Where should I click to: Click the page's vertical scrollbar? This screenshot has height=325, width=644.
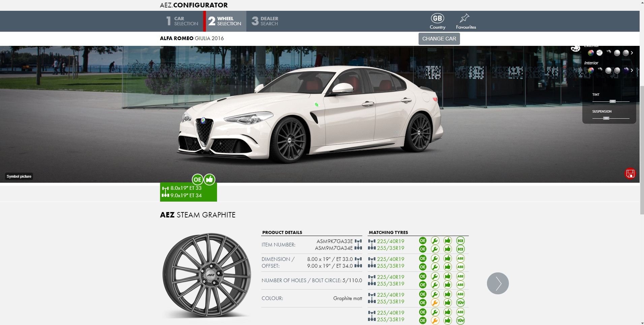tap(642, 150)
